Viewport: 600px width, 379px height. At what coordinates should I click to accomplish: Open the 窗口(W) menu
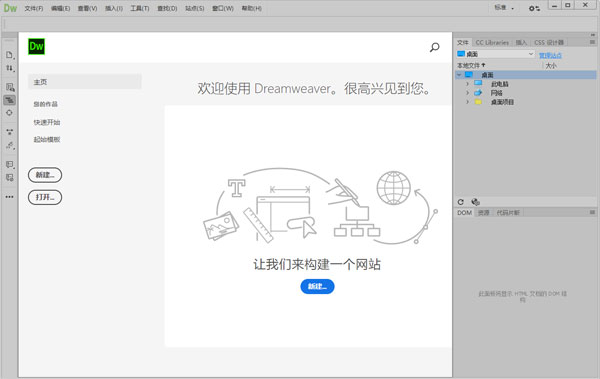point(223,8)
